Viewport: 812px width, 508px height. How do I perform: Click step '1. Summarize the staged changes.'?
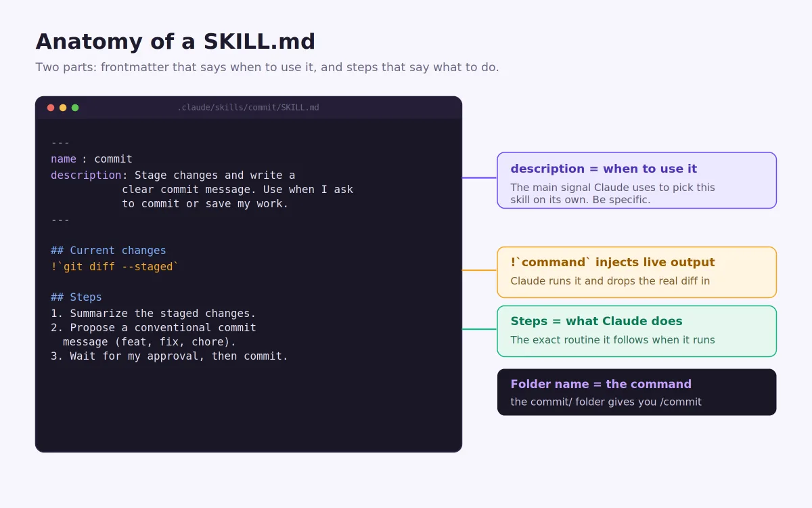tap(154, 314)
